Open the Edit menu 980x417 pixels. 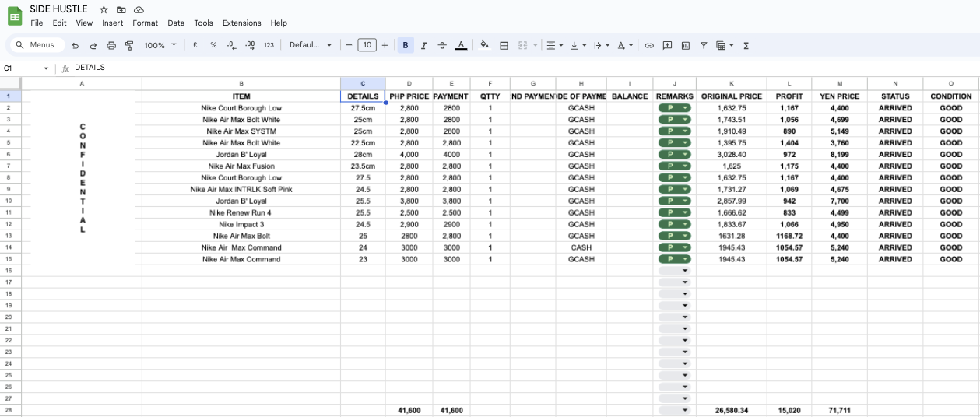coord(59,23)
